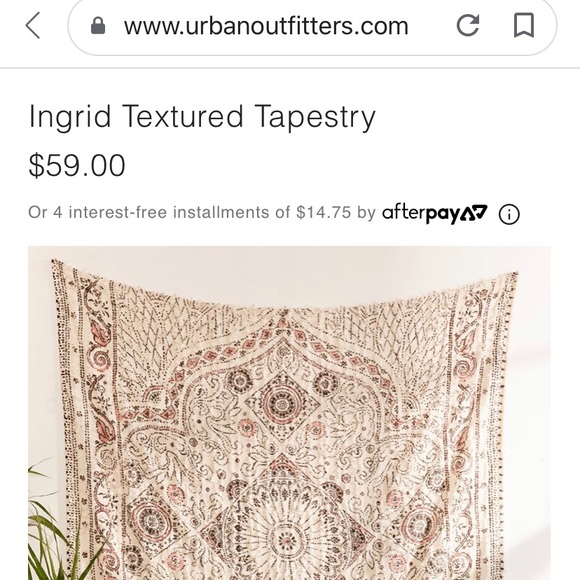Select the www.urbanoutfitters.com address field
Viewport: 580px width, 580px height.
pos(312,26)
